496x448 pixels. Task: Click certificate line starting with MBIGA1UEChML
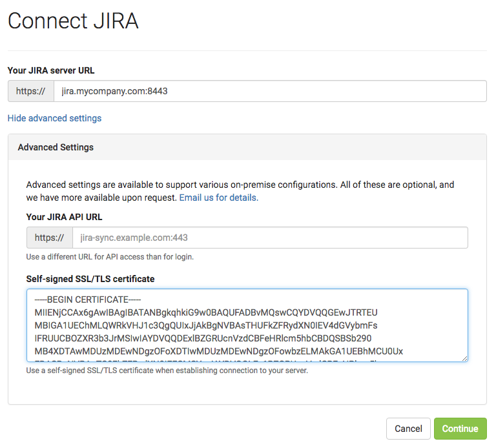(x=206, y=325)
